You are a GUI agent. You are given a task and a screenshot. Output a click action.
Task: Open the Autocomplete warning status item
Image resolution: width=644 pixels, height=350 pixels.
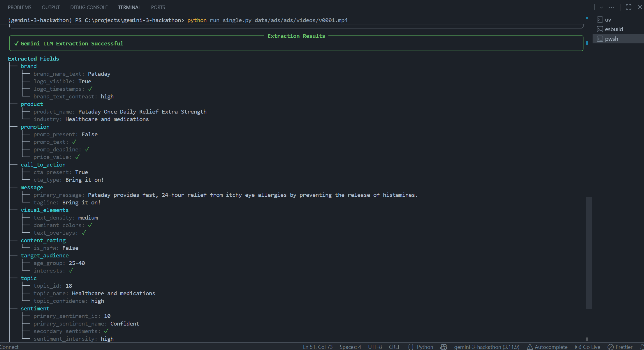[x=547, y=347]
